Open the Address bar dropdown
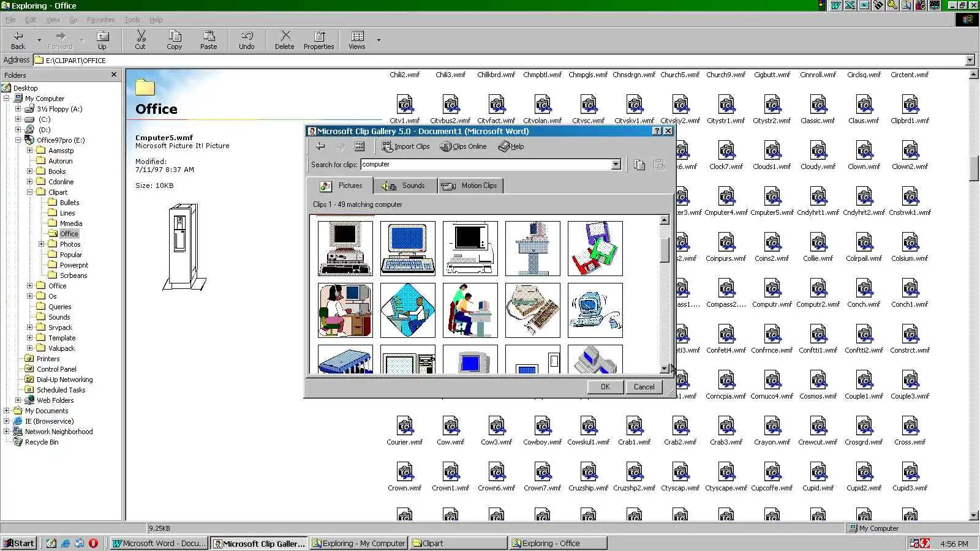Viewport: 980px width, 551px height. pos(970,60)
